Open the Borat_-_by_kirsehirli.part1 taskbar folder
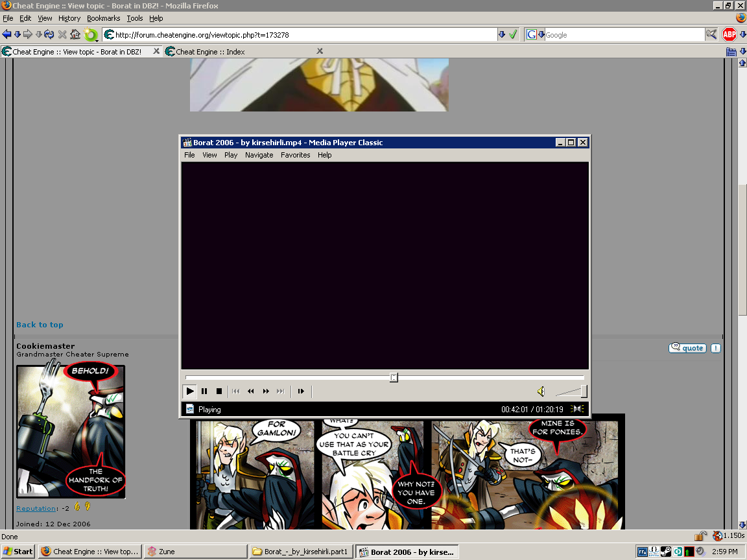Image resolution: width=747 pixels, height=560 pixels. click(x=302, y=552)
